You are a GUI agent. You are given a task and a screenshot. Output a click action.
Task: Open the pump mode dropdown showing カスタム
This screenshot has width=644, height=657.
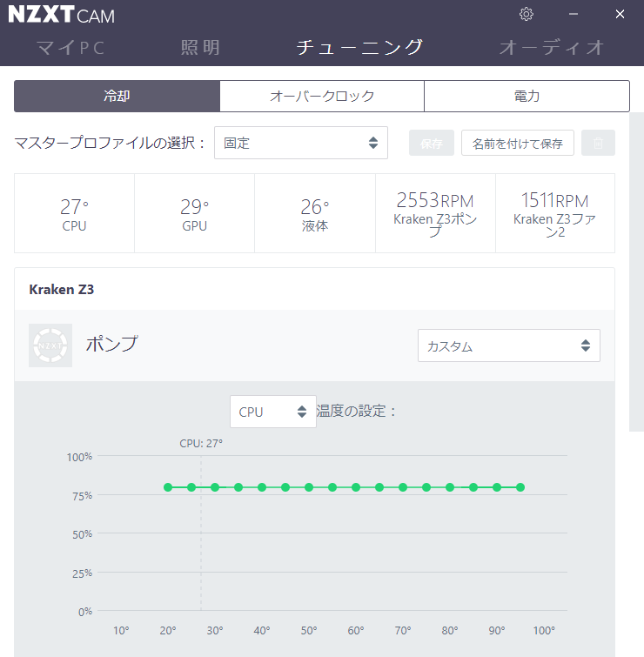click(x=508, y=345)
